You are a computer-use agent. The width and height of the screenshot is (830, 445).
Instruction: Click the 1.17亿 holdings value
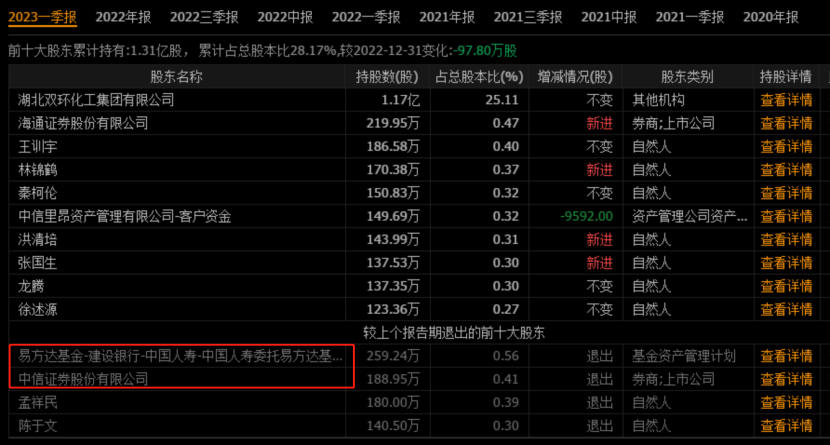[400, 100]
